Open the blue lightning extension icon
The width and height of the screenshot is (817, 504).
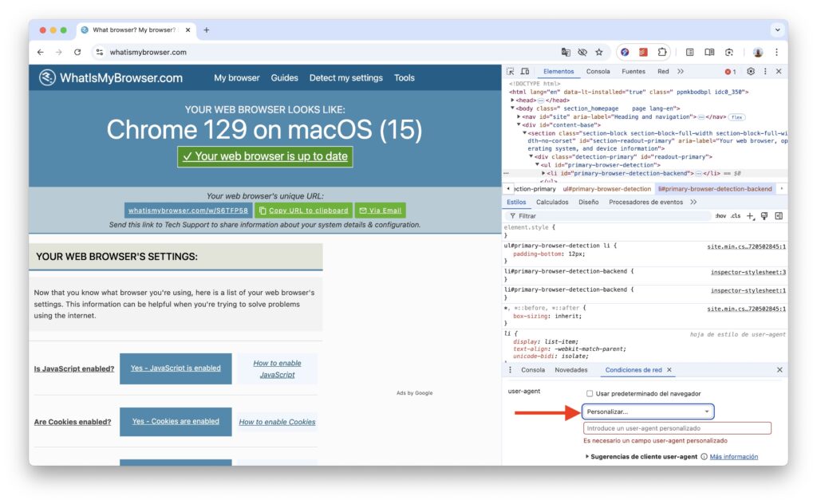click(x=625, y=52)
